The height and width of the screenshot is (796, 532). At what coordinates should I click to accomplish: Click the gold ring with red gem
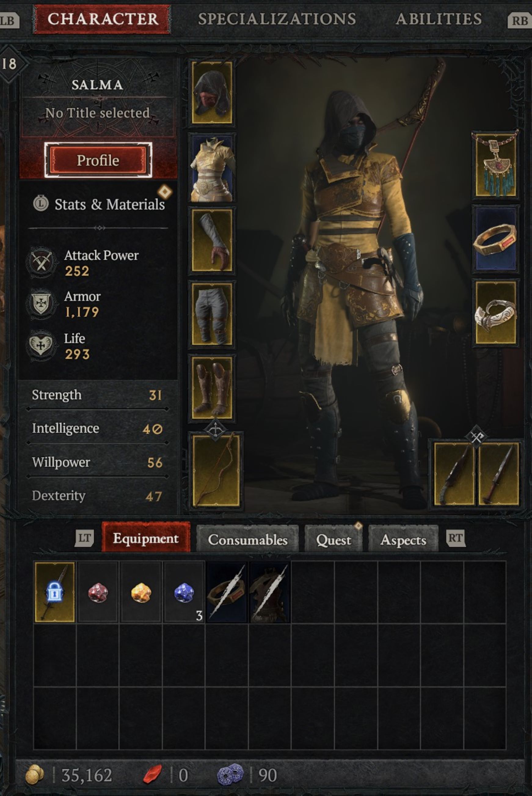pos(496,239)
